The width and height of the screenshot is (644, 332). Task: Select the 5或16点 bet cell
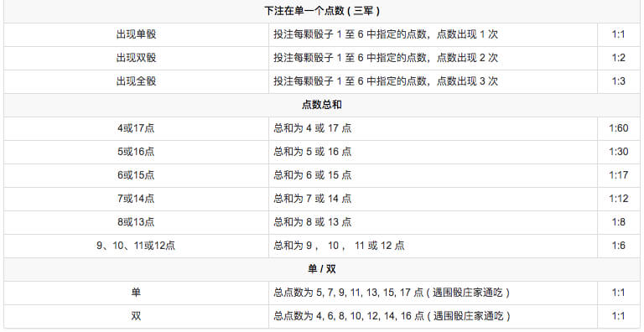point(136,152)
